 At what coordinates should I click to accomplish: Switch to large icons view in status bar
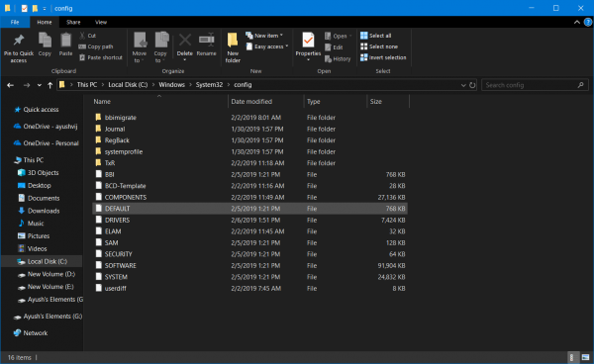[586, 357]
